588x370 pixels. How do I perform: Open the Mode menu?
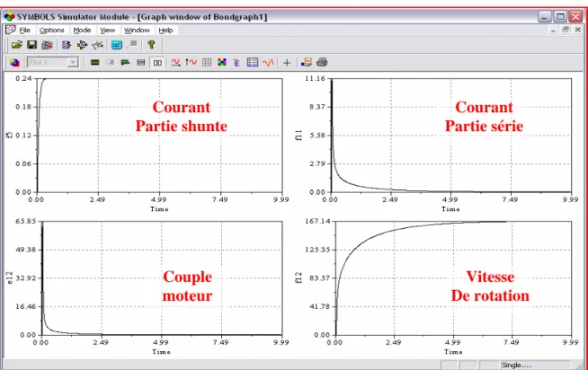82,31
